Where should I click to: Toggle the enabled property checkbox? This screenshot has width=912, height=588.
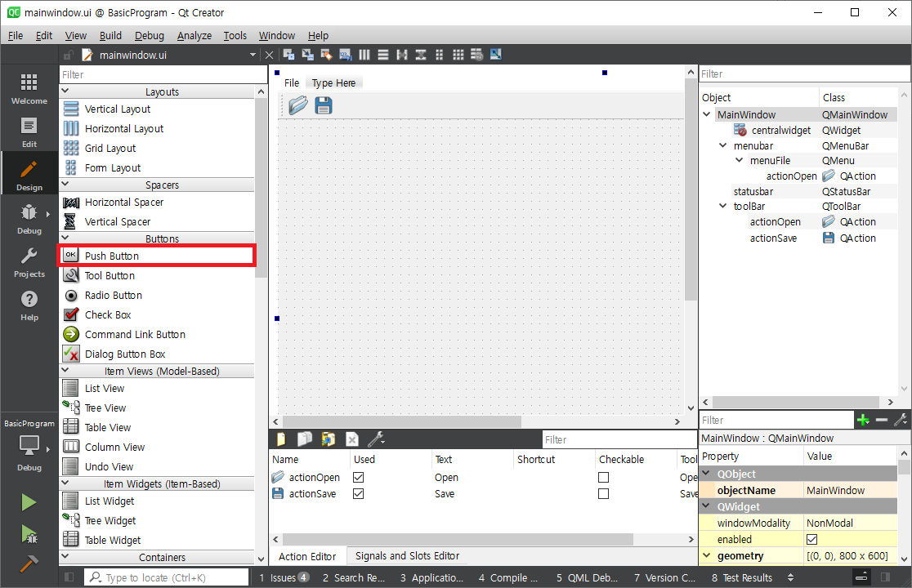coord(812,539)
